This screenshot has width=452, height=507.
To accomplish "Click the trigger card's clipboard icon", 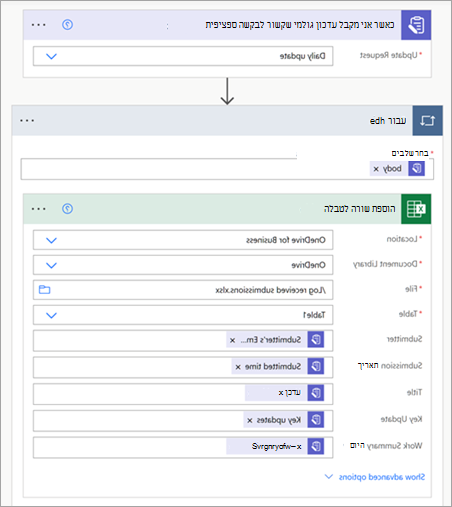I will point(416,25).
